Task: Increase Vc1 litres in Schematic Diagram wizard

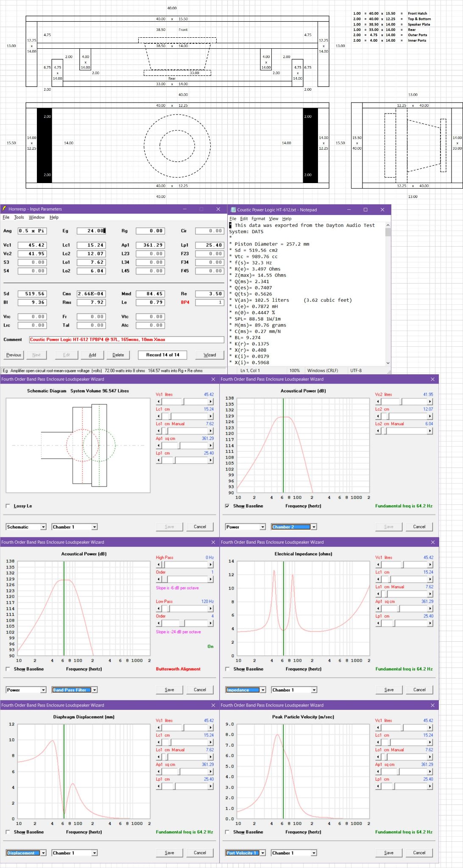Action: [x=211, y=401]
